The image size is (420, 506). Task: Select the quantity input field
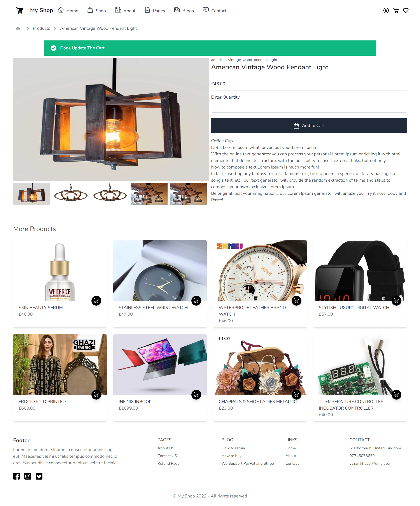309,107
